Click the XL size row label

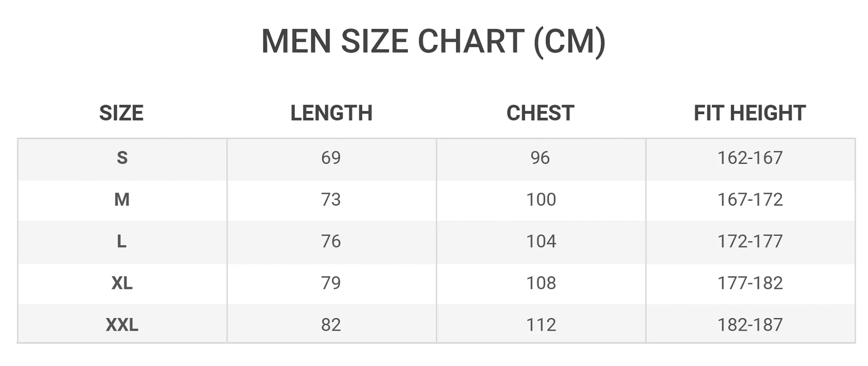[122, 283]
